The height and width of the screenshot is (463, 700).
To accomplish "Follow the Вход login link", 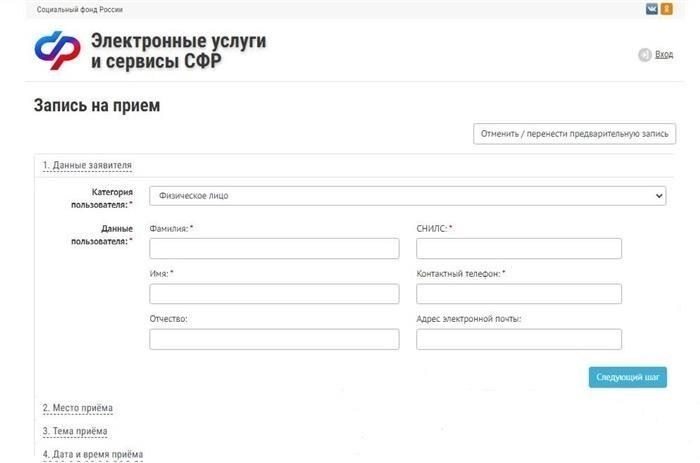I will click(x=664, y=55).
